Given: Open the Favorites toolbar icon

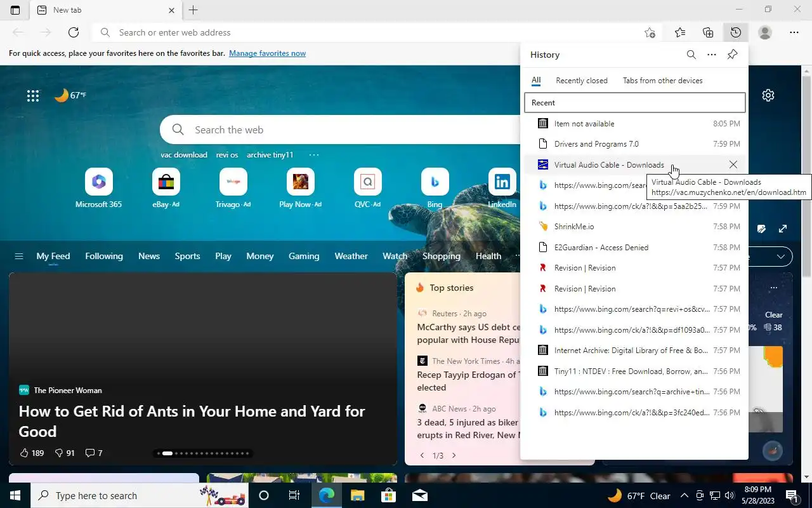Looking at the screenshot, I should [680, 32].
